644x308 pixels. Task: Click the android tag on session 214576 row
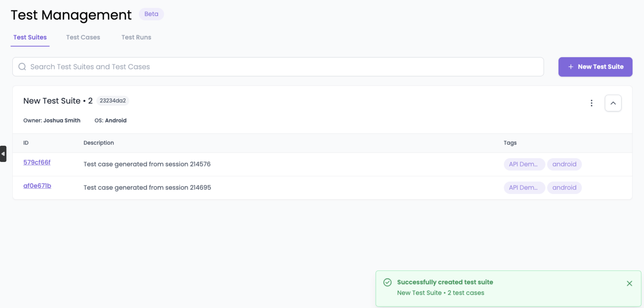[x=564, y=164]
